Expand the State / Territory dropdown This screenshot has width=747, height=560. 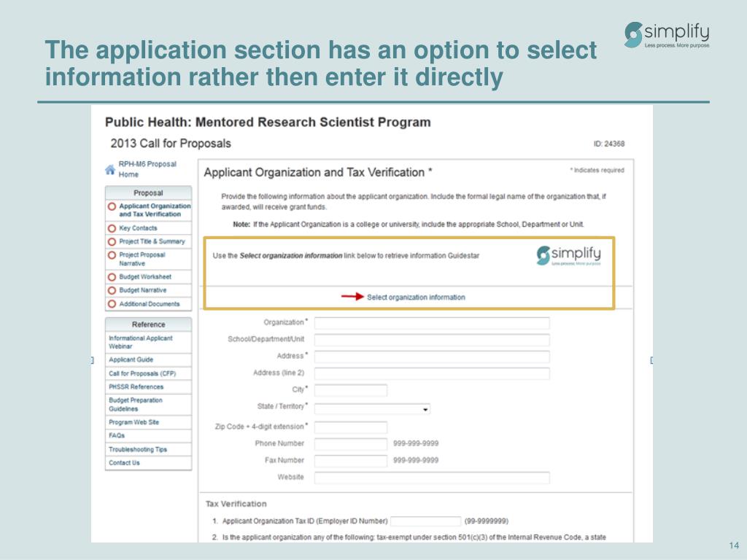pyautogui.click(x=372, y=408)
